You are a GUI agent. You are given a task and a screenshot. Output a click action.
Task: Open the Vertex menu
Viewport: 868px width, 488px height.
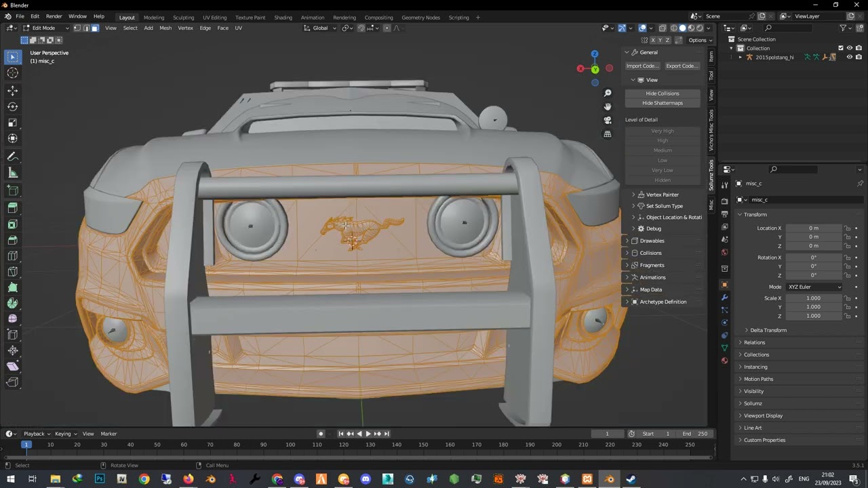tap(185, 28)
